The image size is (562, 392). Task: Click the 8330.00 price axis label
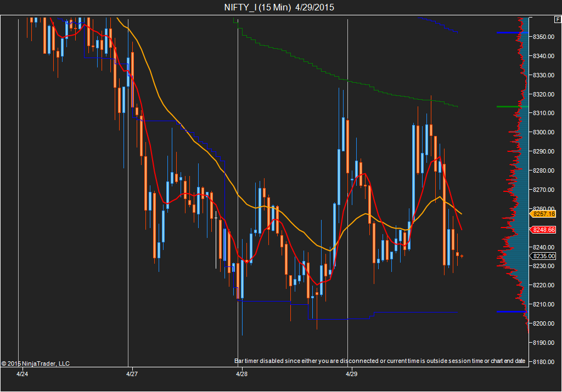pos(543,75)
